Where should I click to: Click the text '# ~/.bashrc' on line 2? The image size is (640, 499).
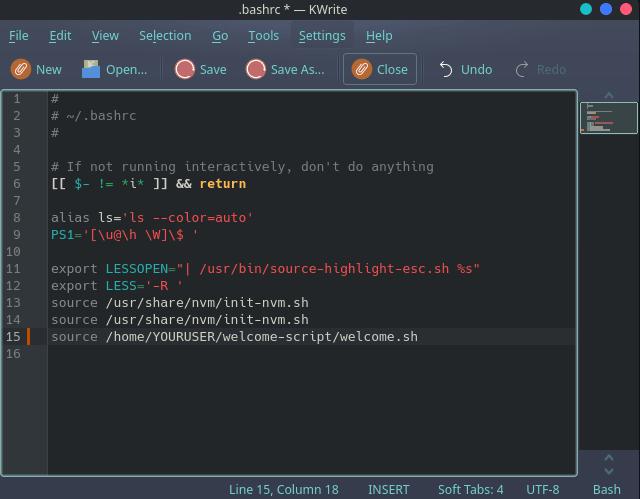pos(93,116)
